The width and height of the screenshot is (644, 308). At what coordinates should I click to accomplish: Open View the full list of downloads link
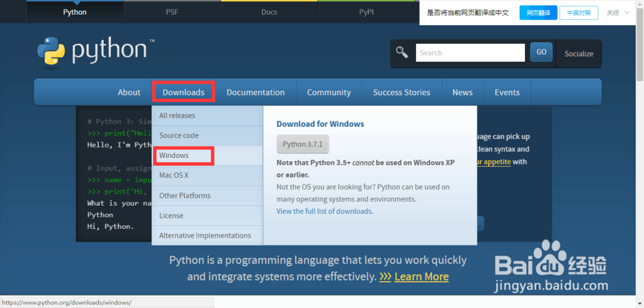pos(325,211)
